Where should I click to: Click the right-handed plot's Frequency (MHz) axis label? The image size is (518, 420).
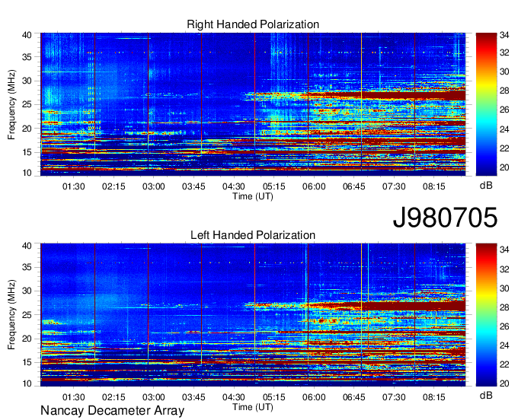11,104
